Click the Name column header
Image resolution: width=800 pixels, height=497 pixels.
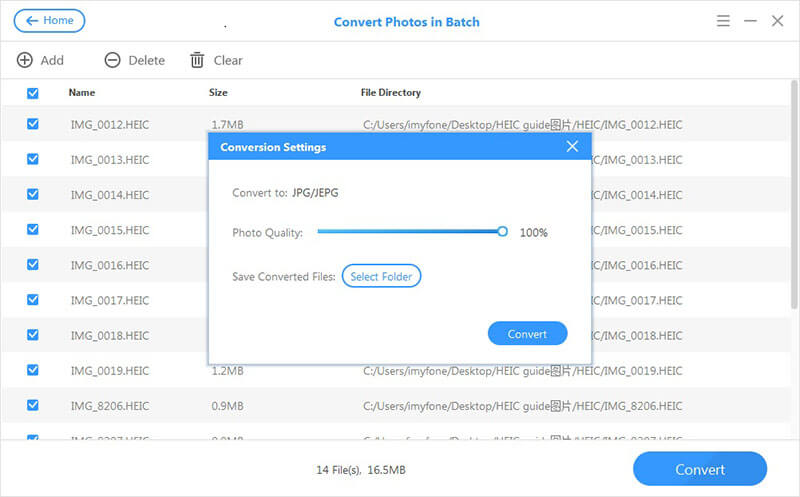(x=82, y=92)
